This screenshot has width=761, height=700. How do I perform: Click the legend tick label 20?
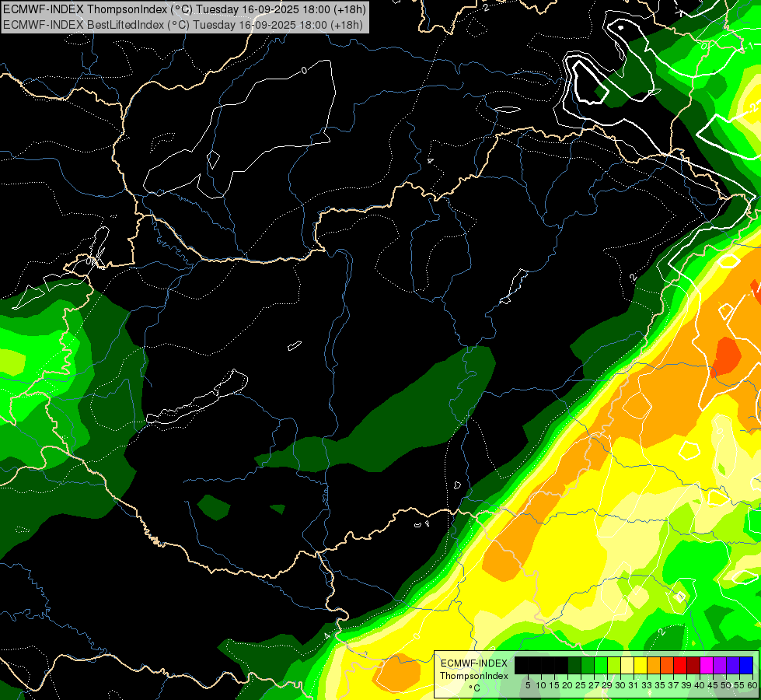[567, 685]
